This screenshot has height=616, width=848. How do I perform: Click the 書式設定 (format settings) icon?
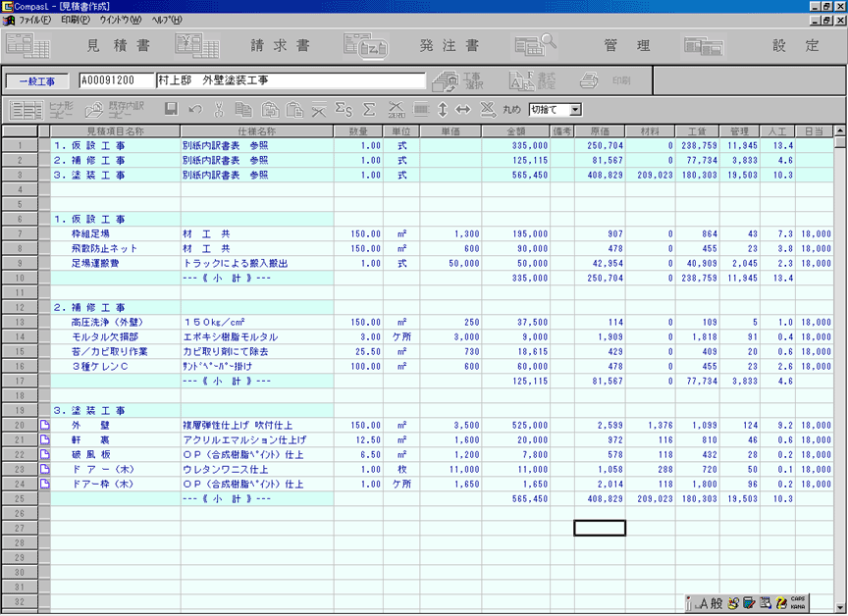pos(522,81)
